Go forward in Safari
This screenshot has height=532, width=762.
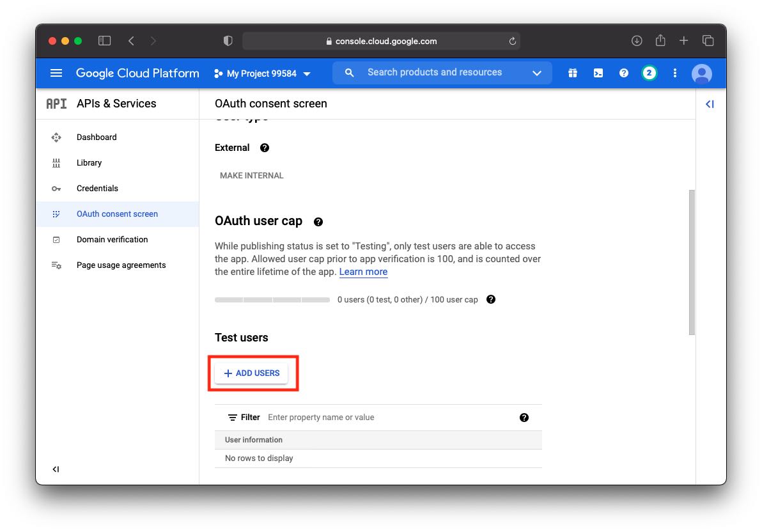[153, 41]
